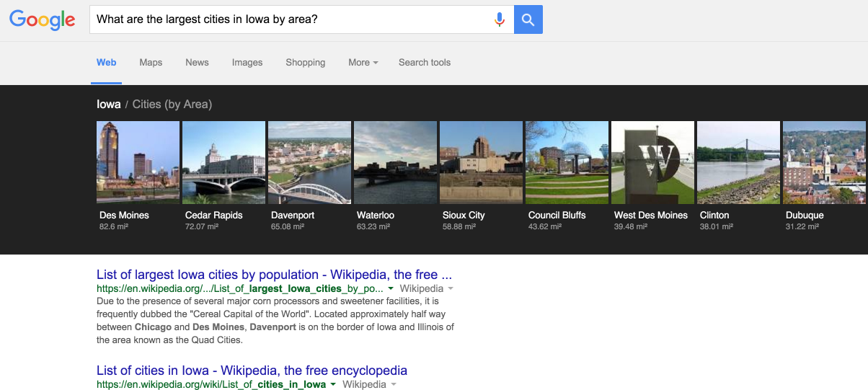The width and height of the screenshot is (868, 390).
Task: Click the Google logo
Action: [42, 20]
